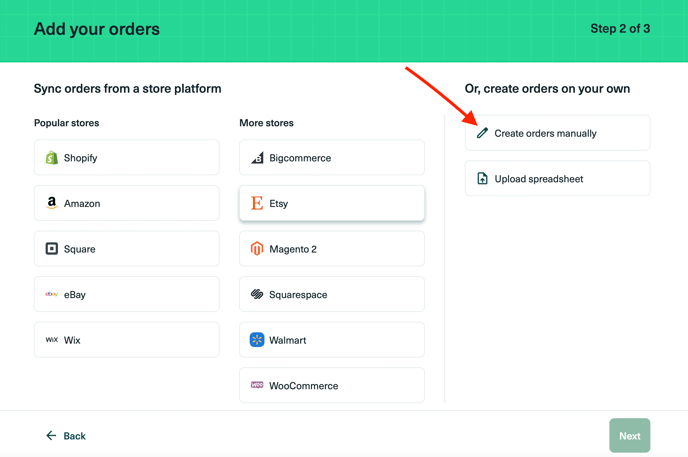Choose the Squarespace store card

[x=332, y=294]
